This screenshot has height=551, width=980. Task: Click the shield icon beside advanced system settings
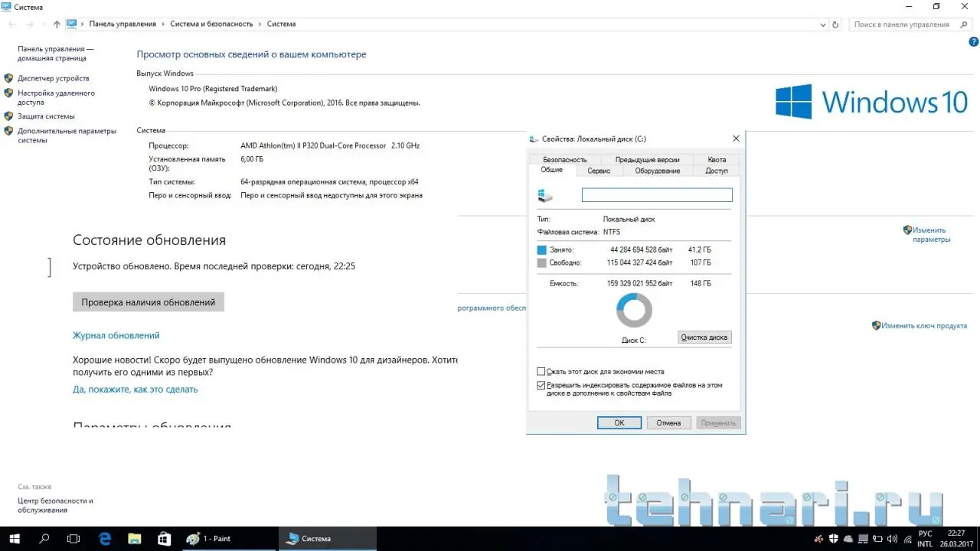click(8, 131)
